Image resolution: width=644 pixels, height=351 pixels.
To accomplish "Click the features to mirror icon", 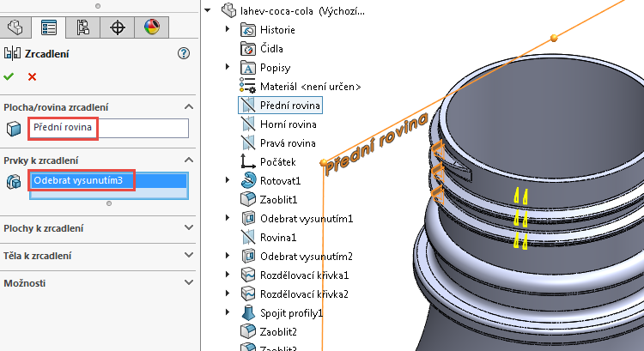I will [14, 181].
